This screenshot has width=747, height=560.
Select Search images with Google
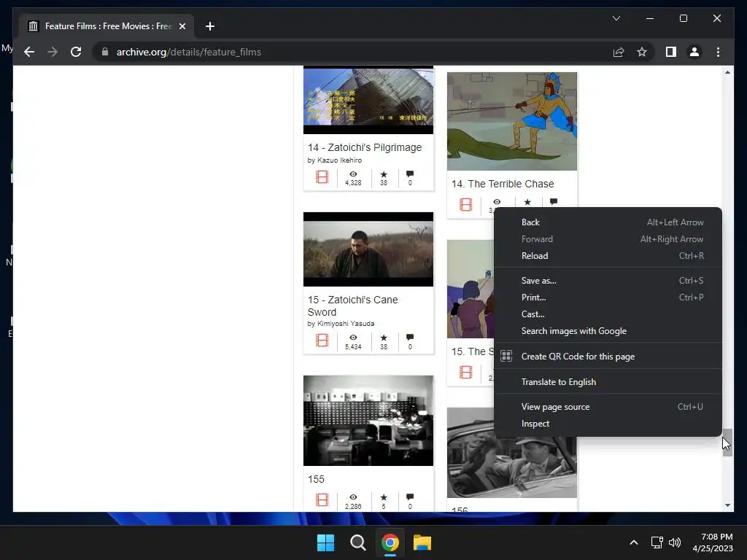[x=608, y=331]
